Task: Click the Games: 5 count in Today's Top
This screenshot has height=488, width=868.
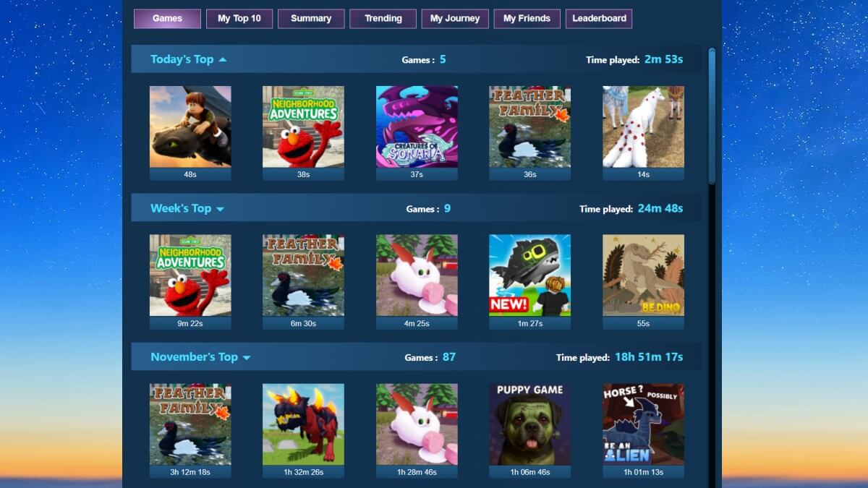Action: [x=443, y=59]
